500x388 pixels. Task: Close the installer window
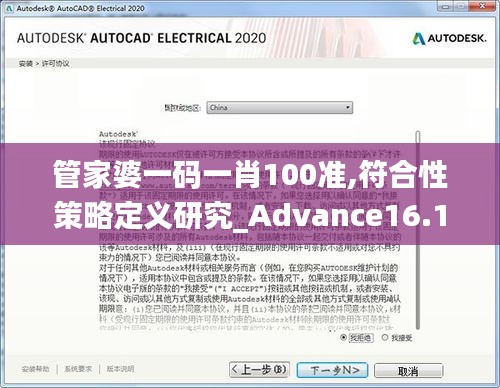pyautogui.click(x=482, y=6)
